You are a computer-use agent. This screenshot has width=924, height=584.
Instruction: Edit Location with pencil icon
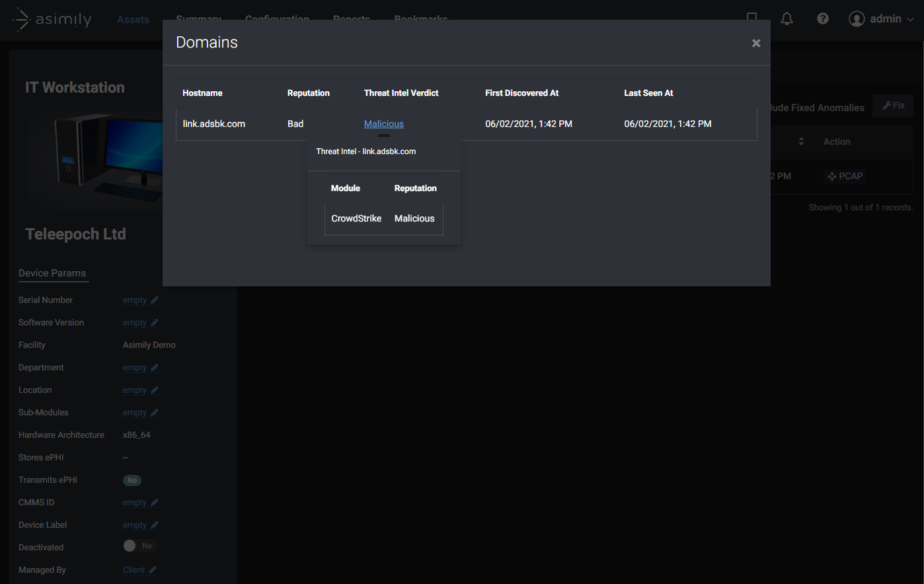click(x=154, y=390)
